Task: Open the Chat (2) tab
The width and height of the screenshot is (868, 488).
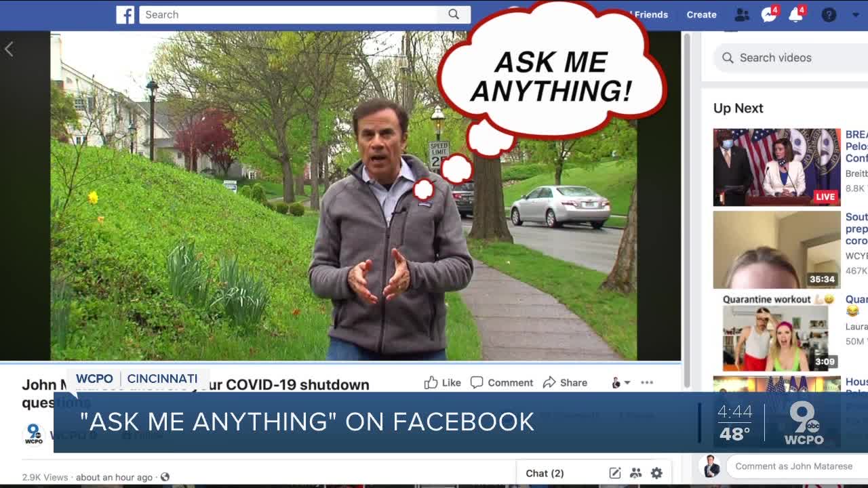Action: click(545, 473)
